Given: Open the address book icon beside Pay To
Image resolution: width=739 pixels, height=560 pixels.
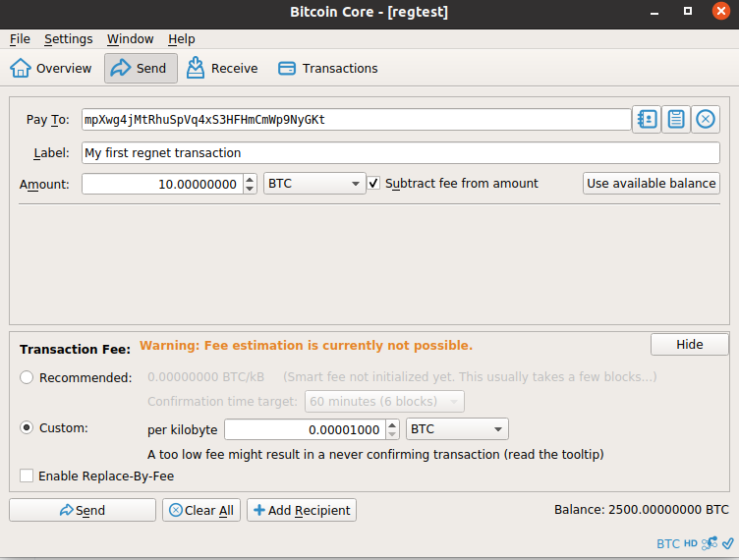Looking at the screenshot, I should (647, 119).
